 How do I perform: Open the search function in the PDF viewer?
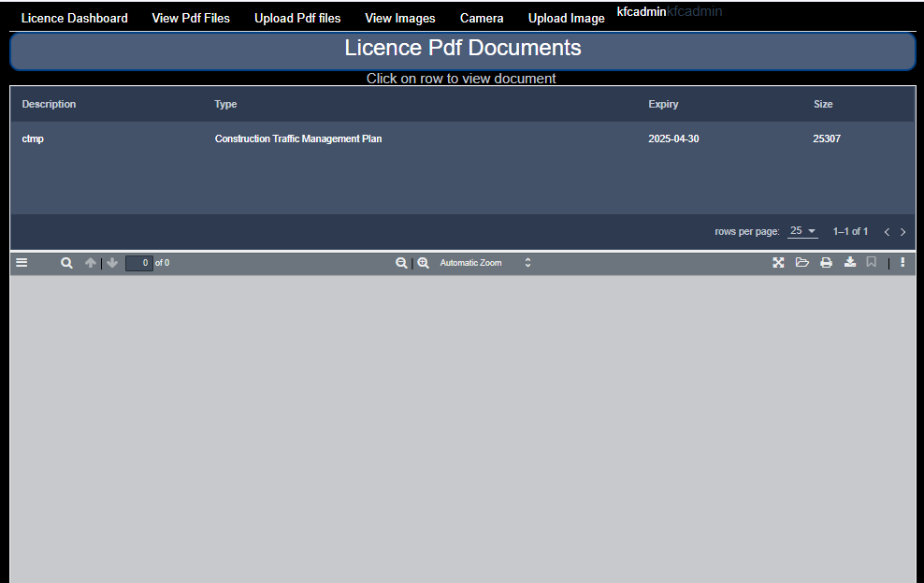click(x=65, y=263)
